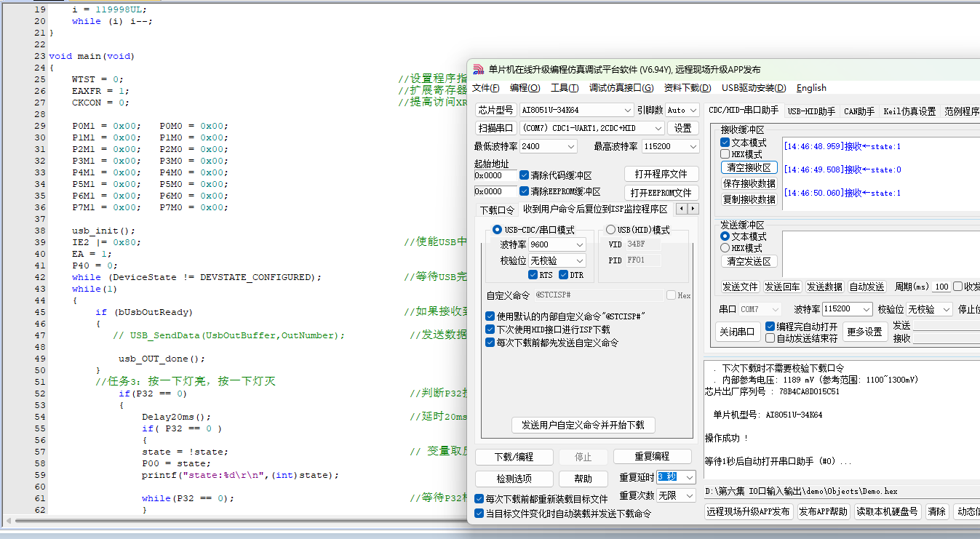Click 发送数据 button
Viewport: 980px width, 539px height.
824,287
